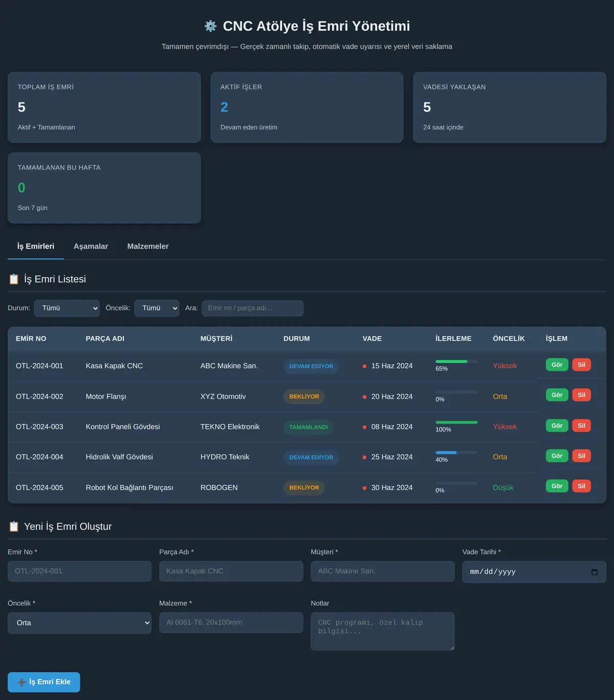Click the PARÇA ADI column header
This screenshot has height=700, width=614.
105,338
